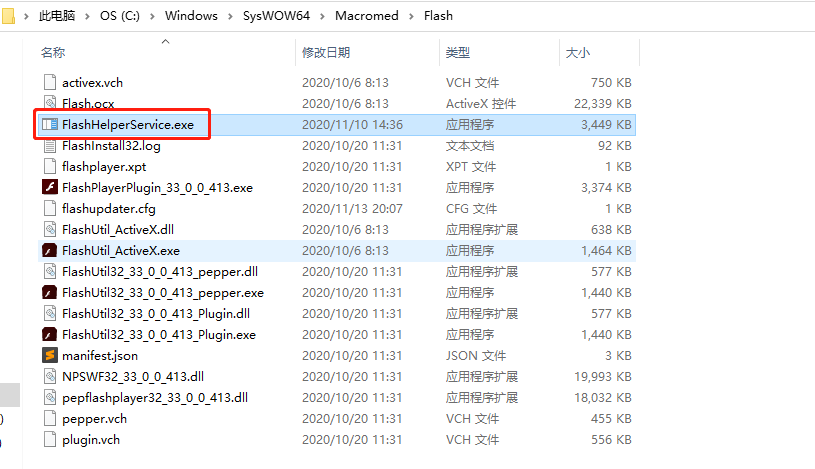Click the flashplayer.xpt file icon
The image size is (815, 469).
pos(50,166)
